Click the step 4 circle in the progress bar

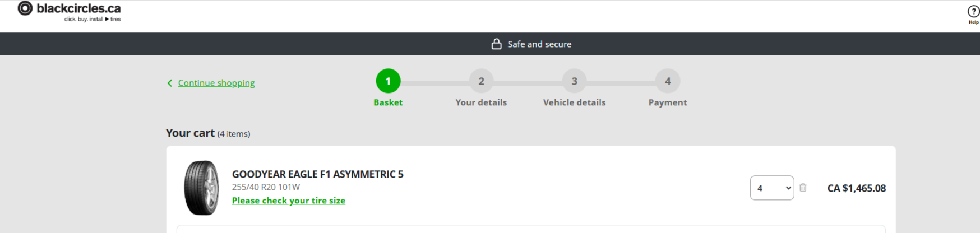(667, 81)
